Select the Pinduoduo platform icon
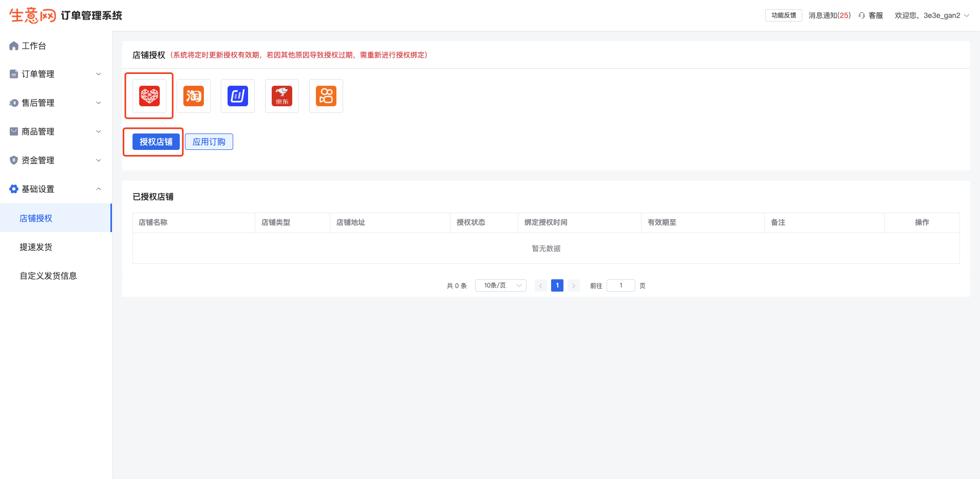Viewport: 980px width, 479px height. (149, 96)
